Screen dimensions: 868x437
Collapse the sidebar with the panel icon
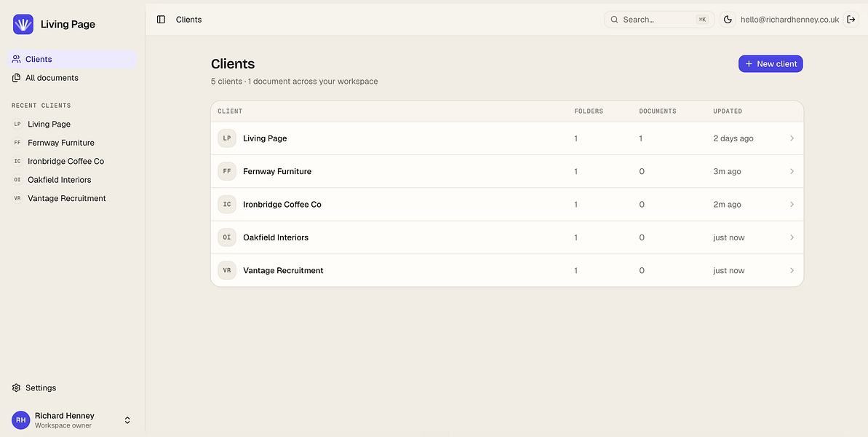pos(161,20)
